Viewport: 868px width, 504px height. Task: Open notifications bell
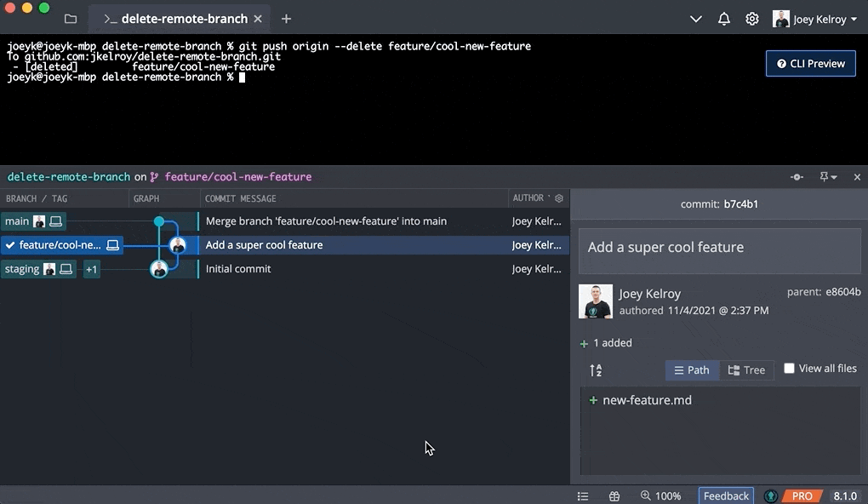[x=724, y=19]
